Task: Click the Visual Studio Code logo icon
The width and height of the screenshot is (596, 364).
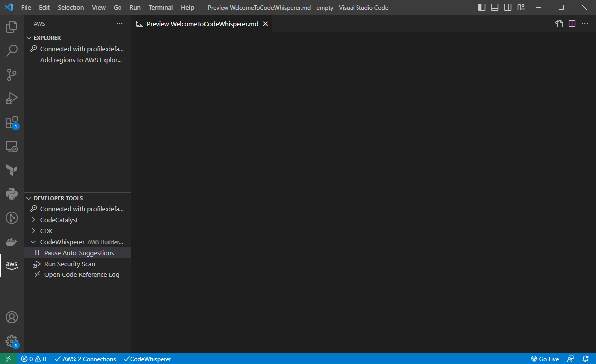Action: click(x=9, y=7)
